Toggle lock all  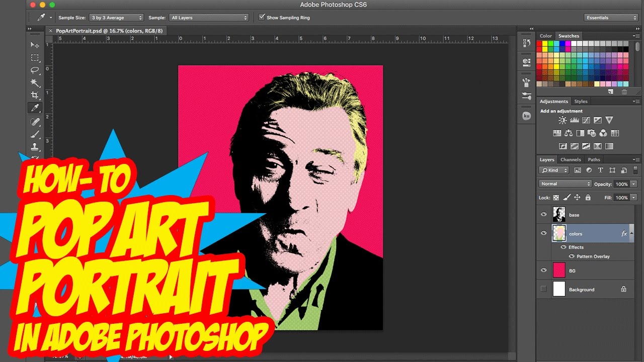(588, 198)
